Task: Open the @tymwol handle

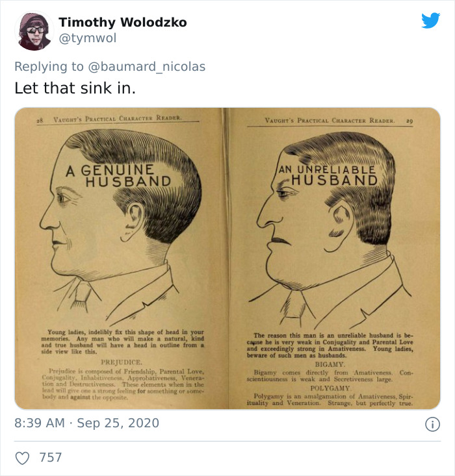Action: (x=88, y=38)
